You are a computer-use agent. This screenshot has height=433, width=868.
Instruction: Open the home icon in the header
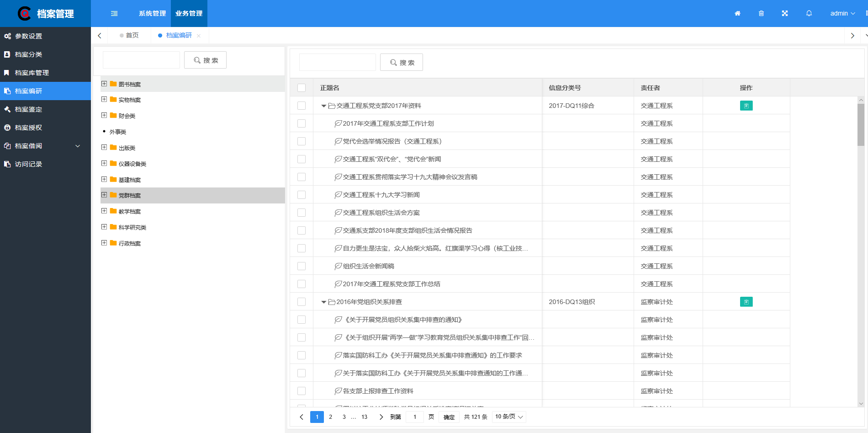tap(737, 13)
